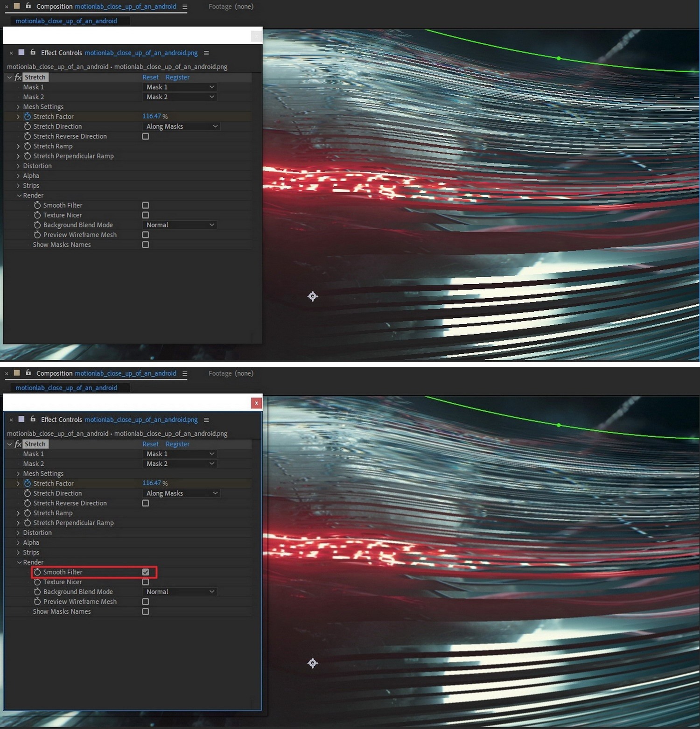Toggle the fx icon of Stretch in lower panel
This screenshot has width=700, height=729.
tap(18, 444)
